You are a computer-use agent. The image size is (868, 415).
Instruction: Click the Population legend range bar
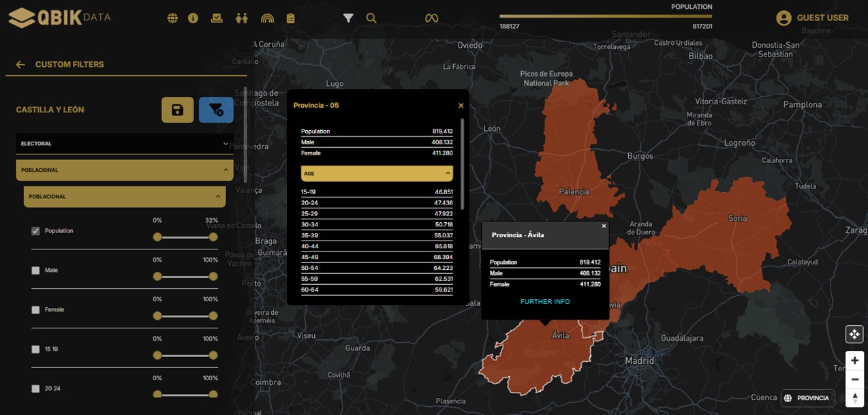coord(606,16)
